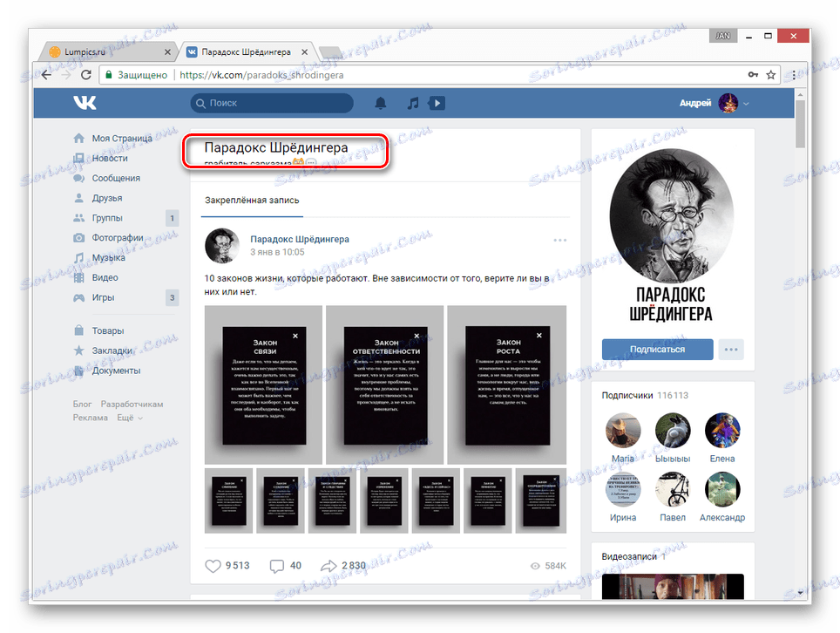Reload the page in the browser
This screenshot has height=633, width=840.
[x=85, y=74]
